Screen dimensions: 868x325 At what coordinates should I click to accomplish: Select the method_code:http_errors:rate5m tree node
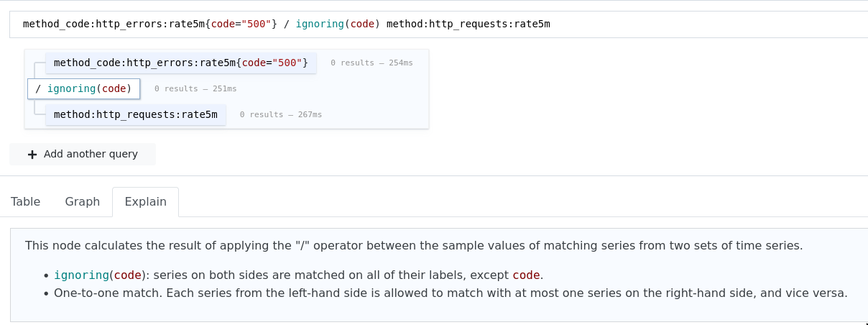pos(180,63)
